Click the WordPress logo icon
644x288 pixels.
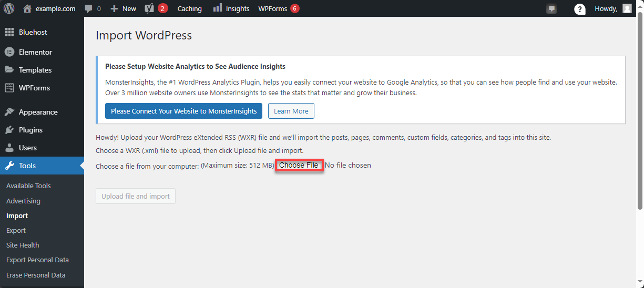9,8
